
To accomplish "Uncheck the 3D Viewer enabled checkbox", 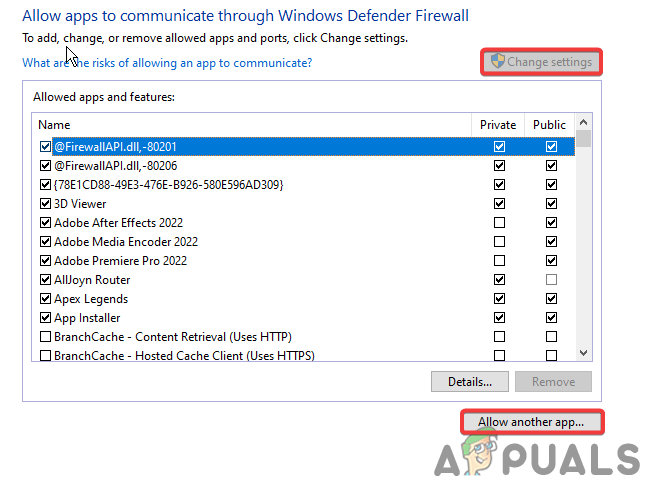I will (45, 204).
